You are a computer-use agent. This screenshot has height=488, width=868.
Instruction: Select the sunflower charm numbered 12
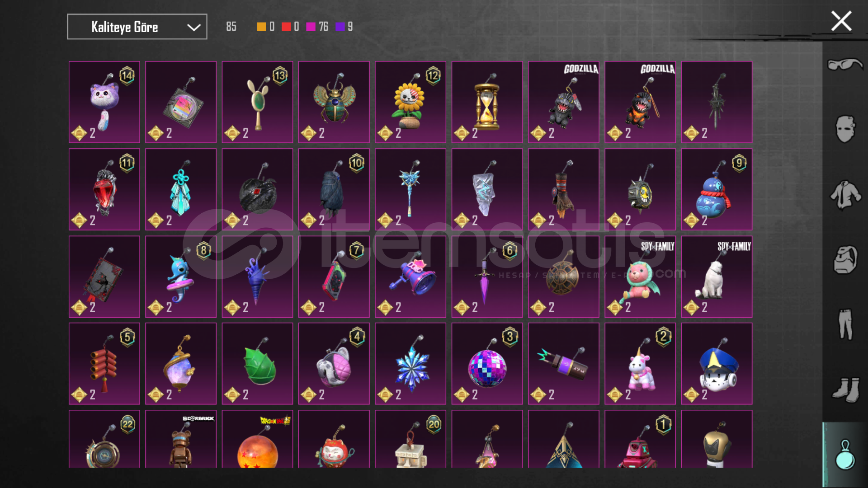(410, 102)
